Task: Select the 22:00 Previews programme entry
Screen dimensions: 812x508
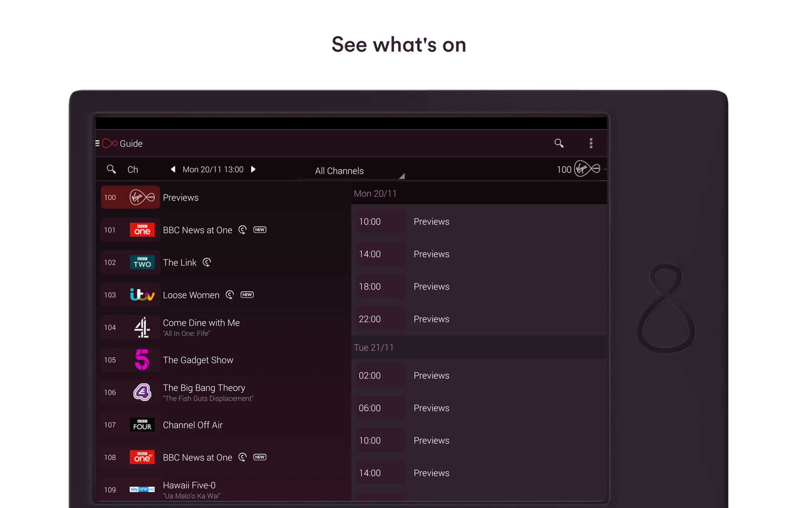Action: (431, 319)
